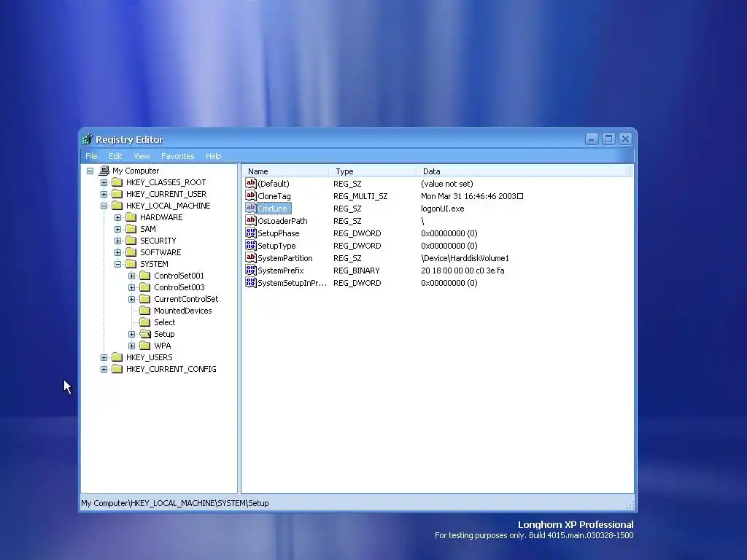Viewport: 747px width, 560px height.
Task: Select the HKEY_CURRENT_CONFIG folder icon
Action: 117,369
